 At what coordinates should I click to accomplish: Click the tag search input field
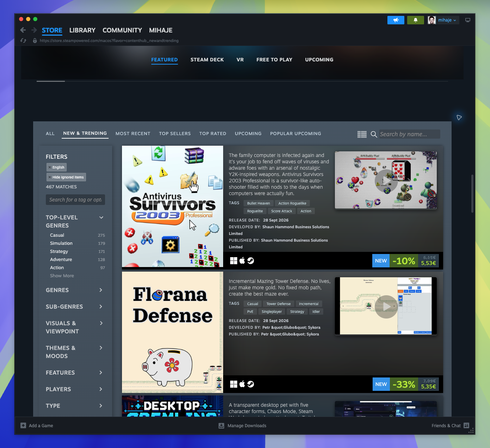click(x=75, y=200)
